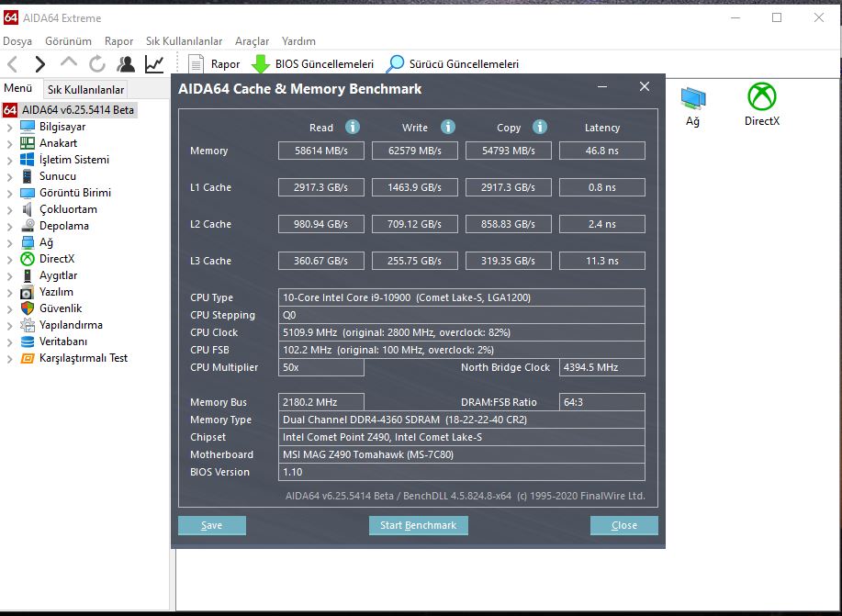Click the Close button in benchmark dialog
The image size is (842, 616).
[624, 525]
